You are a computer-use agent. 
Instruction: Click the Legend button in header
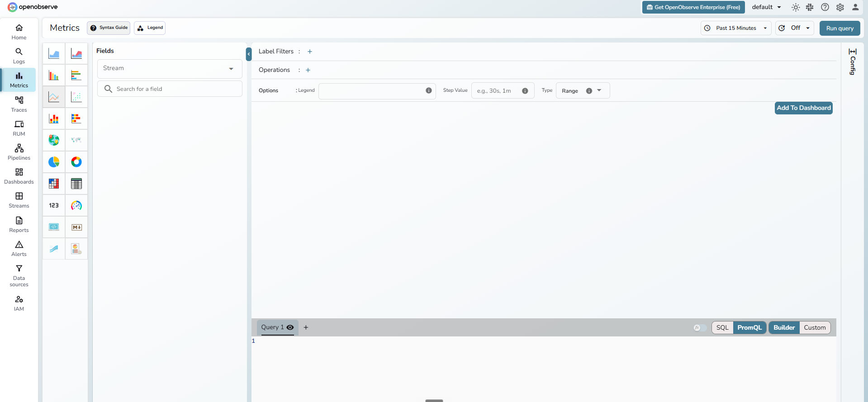tap(150, 28)
